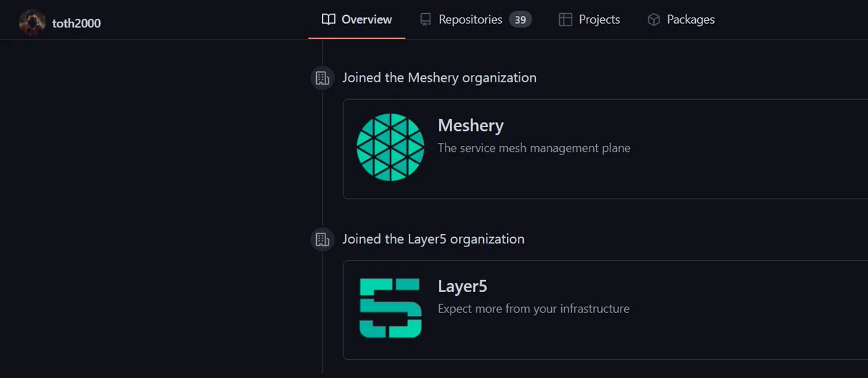Open the toth2000 profile avatar
This screenshot has width=868, height=378.
point(33,22)
